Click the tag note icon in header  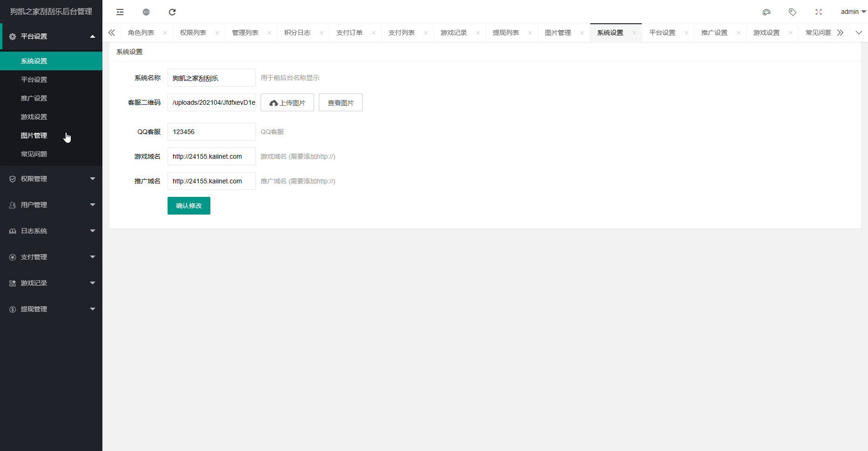coord(793,12)
